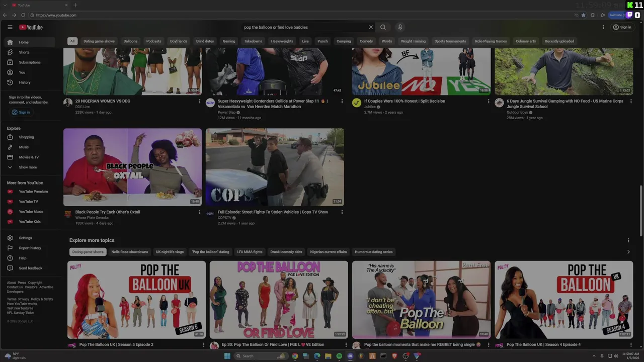The height and width of the screenshot is (362, 644).
Task: Open Movies & TV category
Action: 31,157
